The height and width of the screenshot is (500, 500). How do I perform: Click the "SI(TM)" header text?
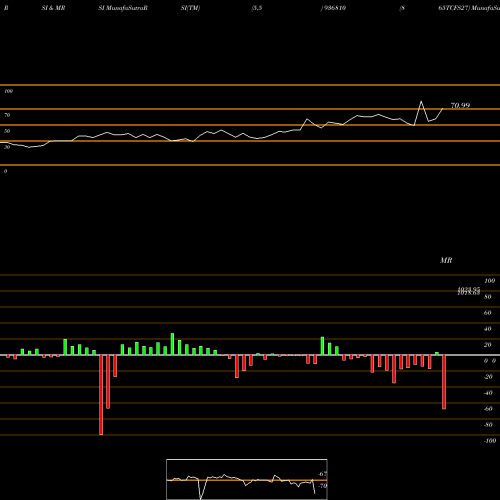[x=190, y=8]
